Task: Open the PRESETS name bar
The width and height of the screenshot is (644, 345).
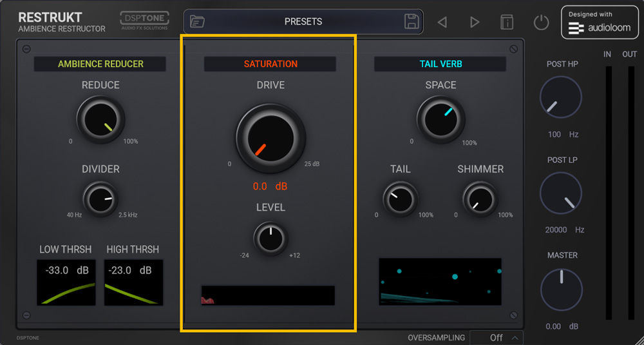Action: (303, 21)
